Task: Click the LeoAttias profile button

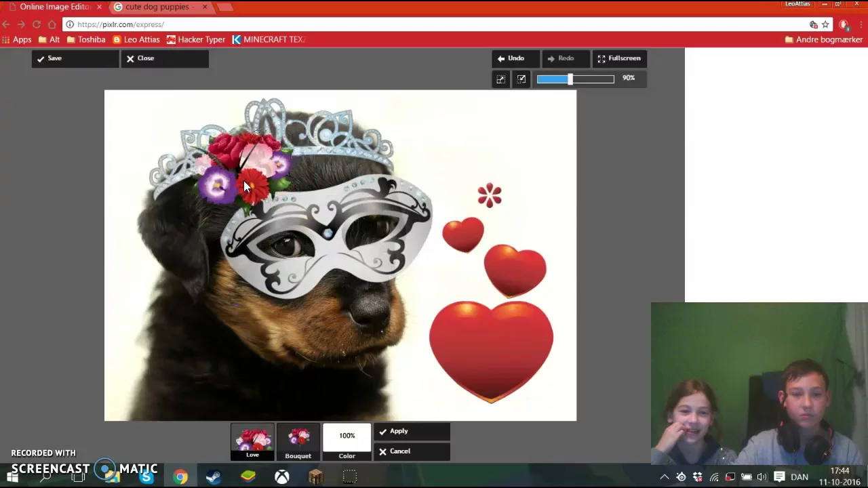Action: (797, 4)
